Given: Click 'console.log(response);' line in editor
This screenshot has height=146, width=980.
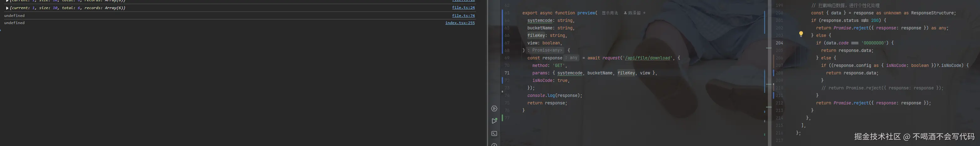Looking at the screenshot, I should [555, 95].
